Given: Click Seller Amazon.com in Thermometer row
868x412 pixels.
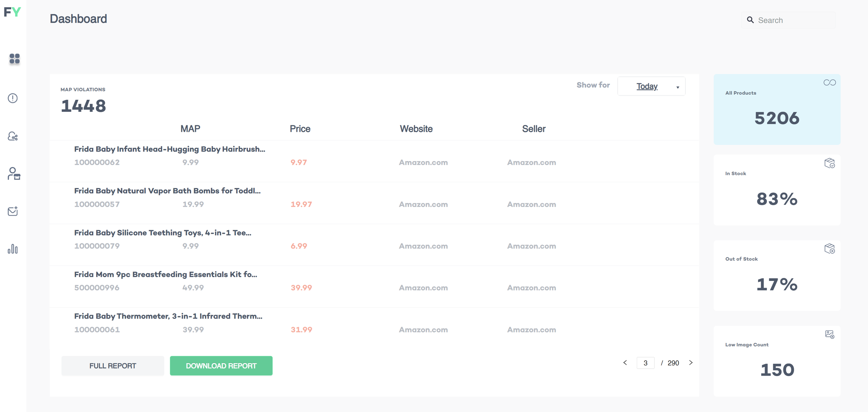Looking at the screenshot, I should pyautogui.click(x=532, y=329).
